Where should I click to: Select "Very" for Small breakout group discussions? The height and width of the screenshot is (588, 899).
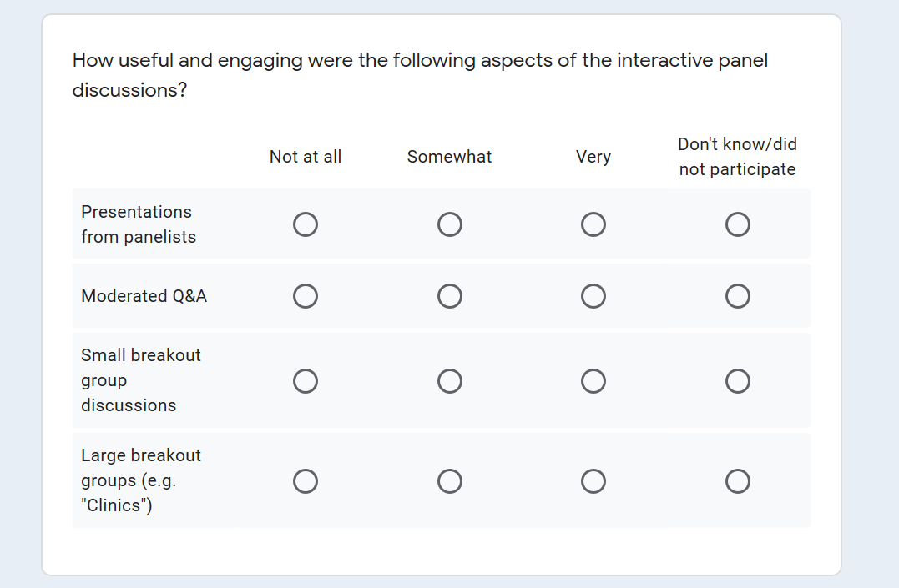pos(593,381)
